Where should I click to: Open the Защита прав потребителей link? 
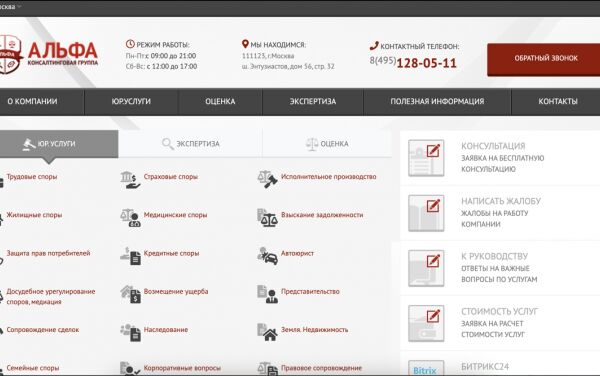coord(48,253)
